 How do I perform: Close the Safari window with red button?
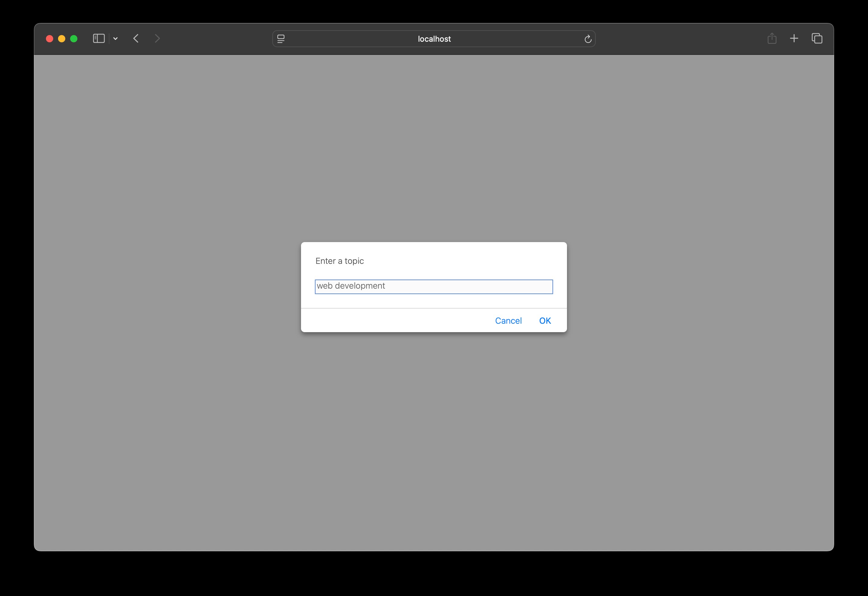(x=50, y=39)
